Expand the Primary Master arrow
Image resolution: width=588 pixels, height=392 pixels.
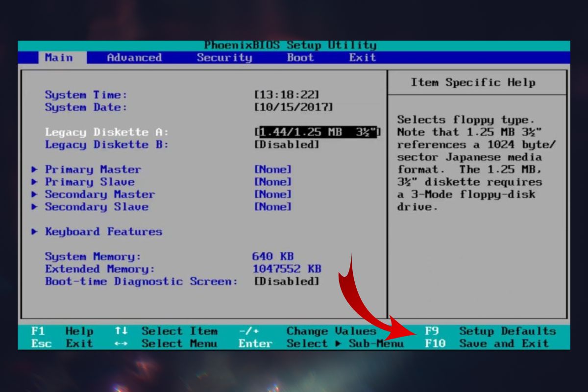pyautogui.click(x=34, y=170)
